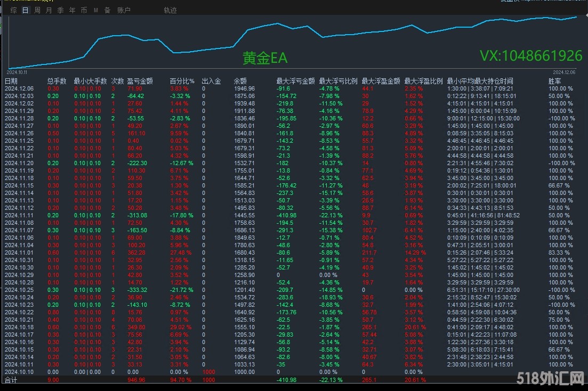This screenshot has width=588, height=391.
Task: Open the 币 currency tab
Action: coord(84,10)
